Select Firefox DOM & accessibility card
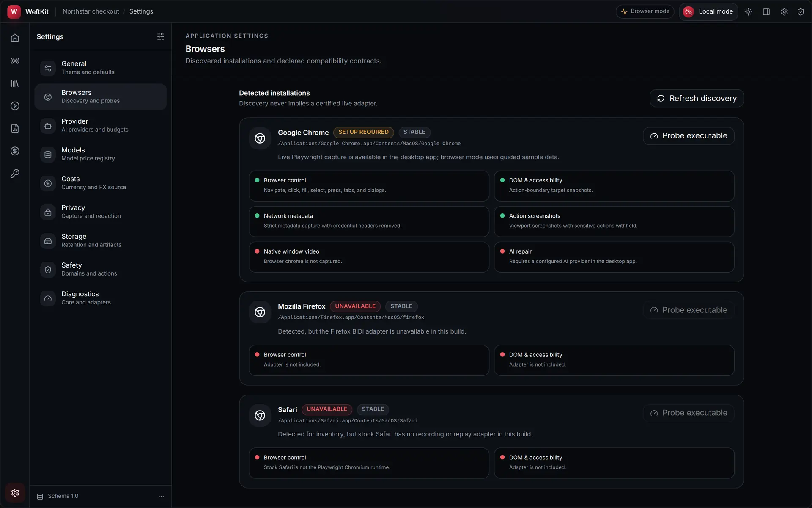 tap(614, 360)
